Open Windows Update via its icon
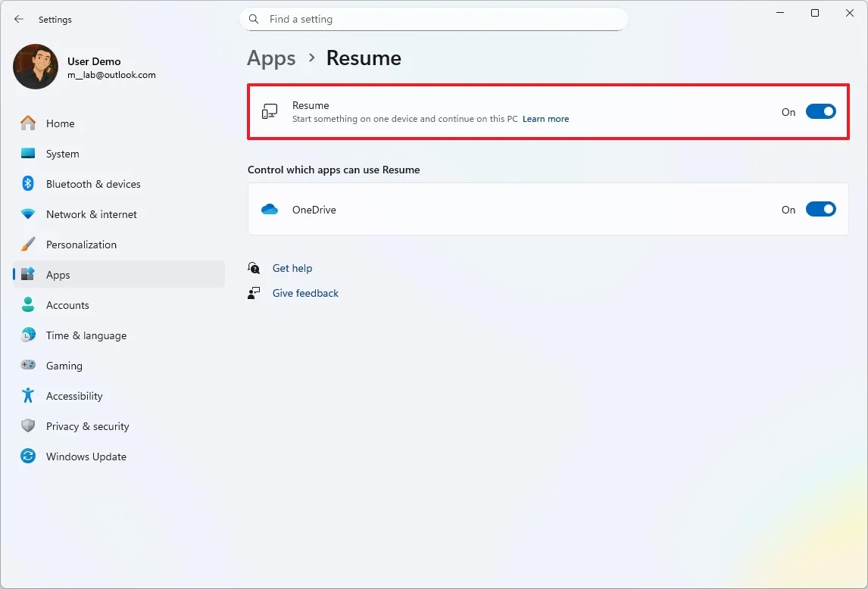The height and width of the screenshot is (589, 868). 28,457
